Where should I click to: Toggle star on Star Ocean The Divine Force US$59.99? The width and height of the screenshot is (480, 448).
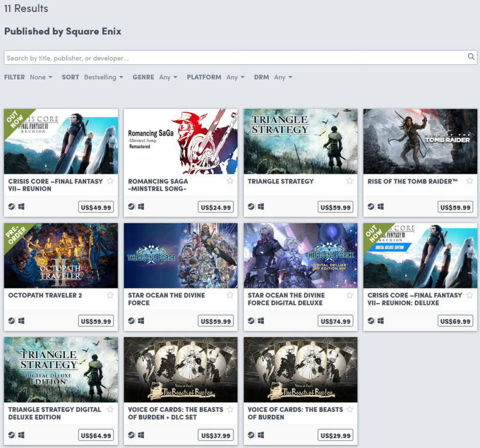pos(230,295)
